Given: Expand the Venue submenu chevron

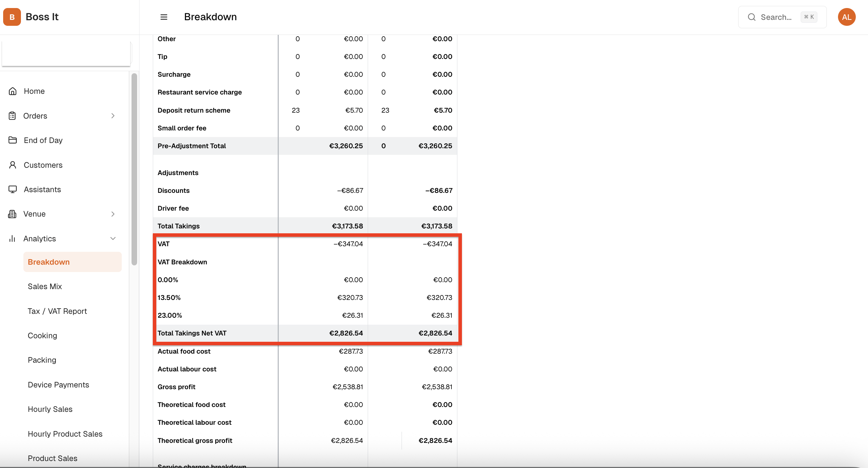Looking at the screenshot, I should tap(113, 214).
